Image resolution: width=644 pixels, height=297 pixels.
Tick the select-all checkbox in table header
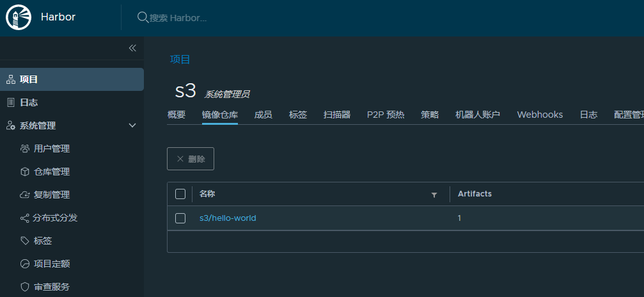pyautogui.click(x=180, y=194)
